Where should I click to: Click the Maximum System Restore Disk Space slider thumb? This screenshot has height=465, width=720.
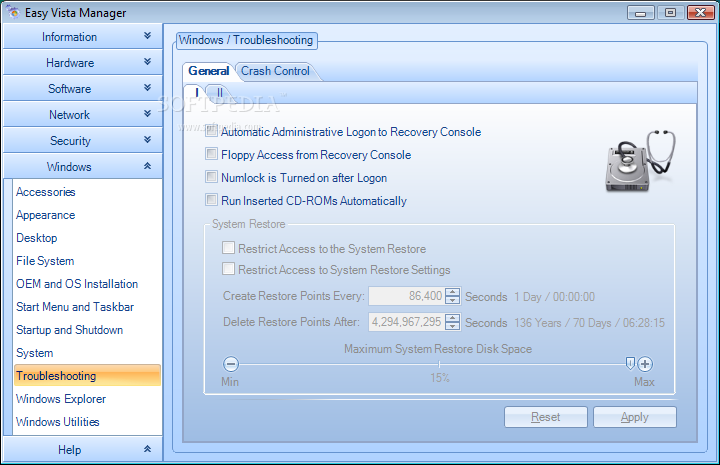tap(630, 364)
